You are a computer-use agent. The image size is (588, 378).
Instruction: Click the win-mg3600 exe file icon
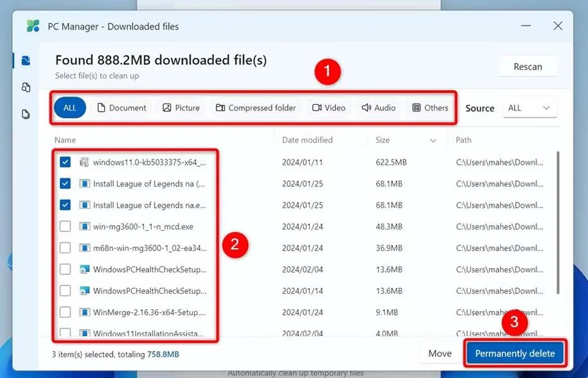coord(84,226)
